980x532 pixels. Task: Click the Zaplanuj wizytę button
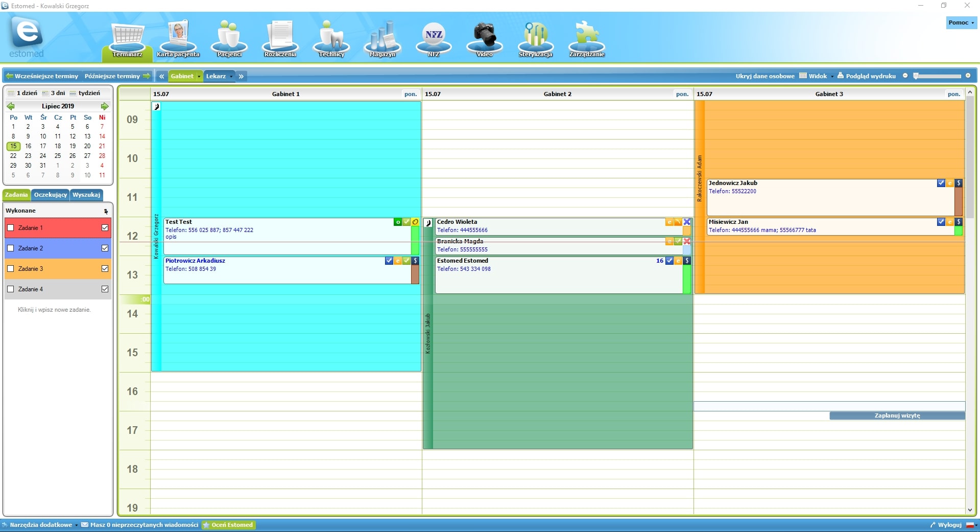click(897, 415)
